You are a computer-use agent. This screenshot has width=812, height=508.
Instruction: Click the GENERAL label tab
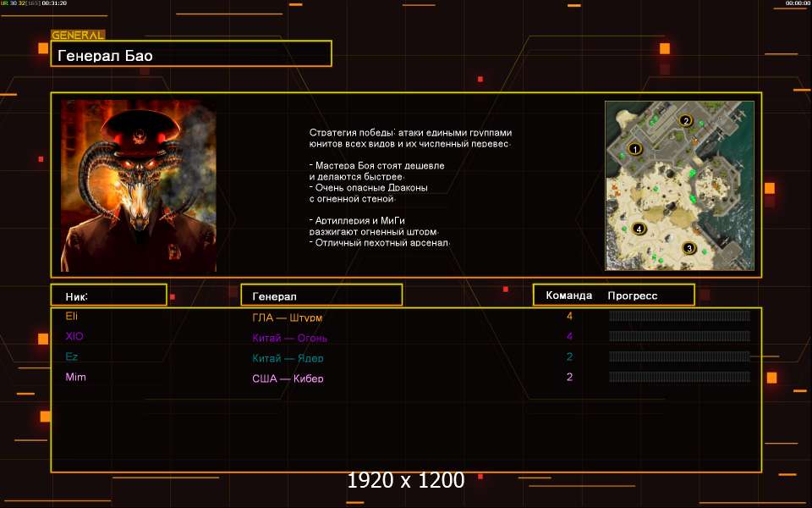point(78,36)
